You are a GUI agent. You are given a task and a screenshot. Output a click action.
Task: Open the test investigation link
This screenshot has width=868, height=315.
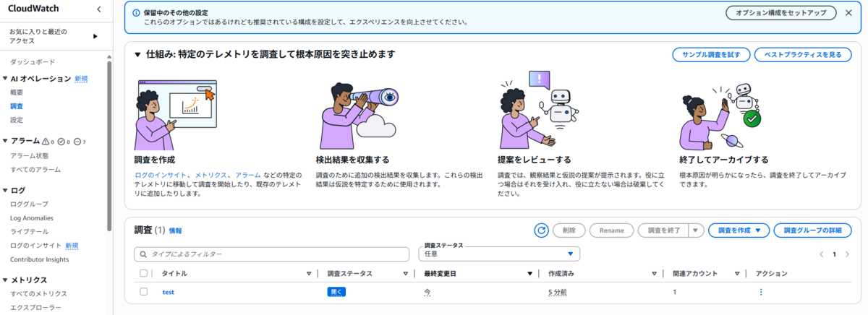coord(168,292)
